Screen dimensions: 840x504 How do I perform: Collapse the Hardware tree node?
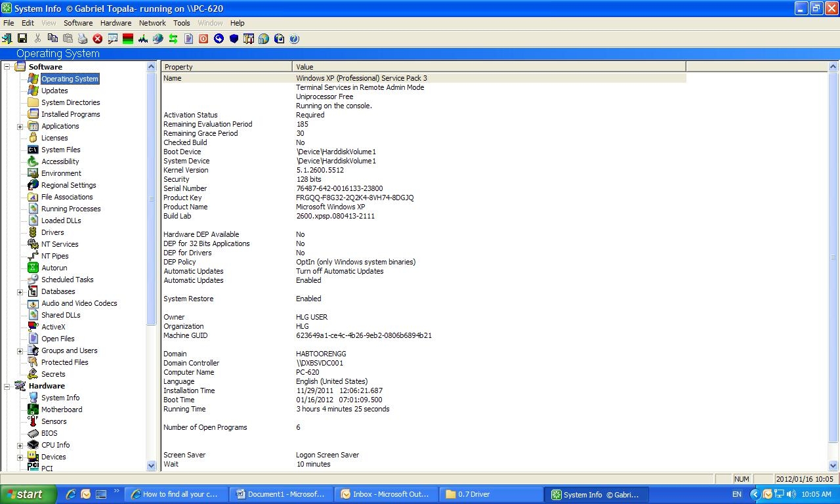(x=7, y=387)
